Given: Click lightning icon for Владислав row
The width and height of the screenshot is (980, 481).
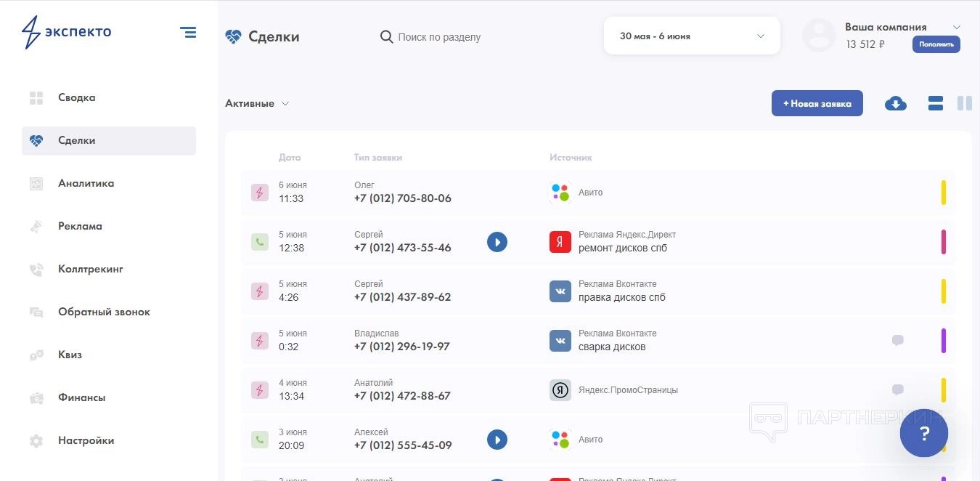Looking at the screenshot, I should click(260, 341).
